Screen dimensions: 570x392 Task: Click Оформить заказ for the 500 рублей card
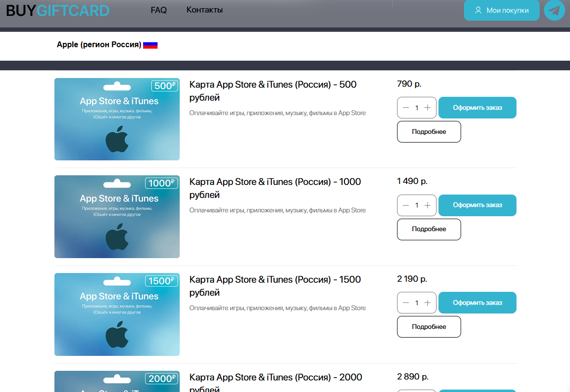[x=477, y=107]
